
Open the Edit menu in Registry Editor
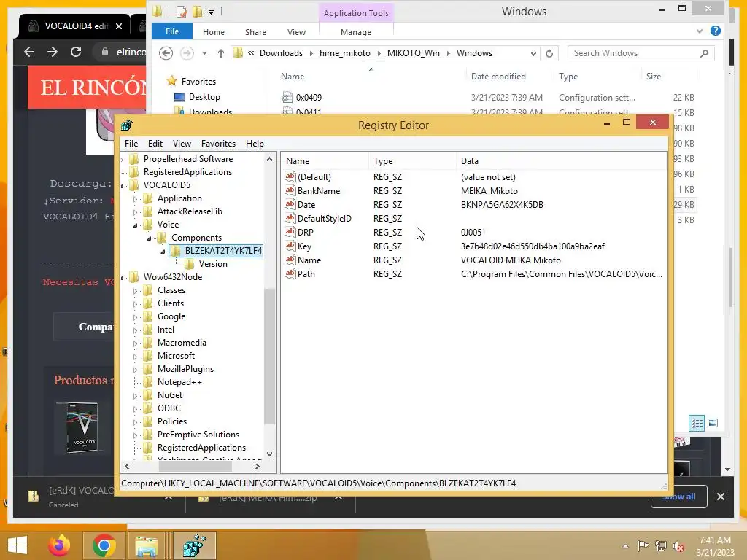point(155,144)
